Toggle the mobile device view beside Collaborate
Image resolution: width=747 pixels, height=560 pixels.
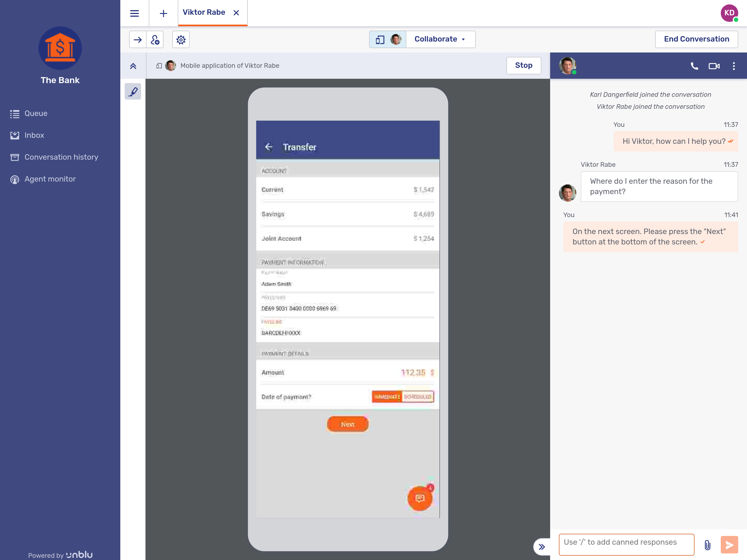coord(381,39)
